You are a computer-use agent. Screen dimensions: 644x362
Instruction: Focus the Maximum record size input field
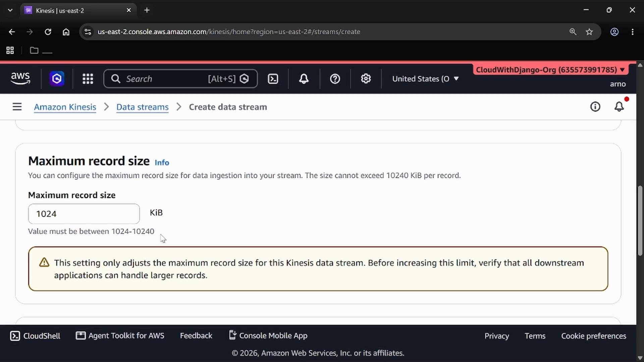tap(84, 214)
